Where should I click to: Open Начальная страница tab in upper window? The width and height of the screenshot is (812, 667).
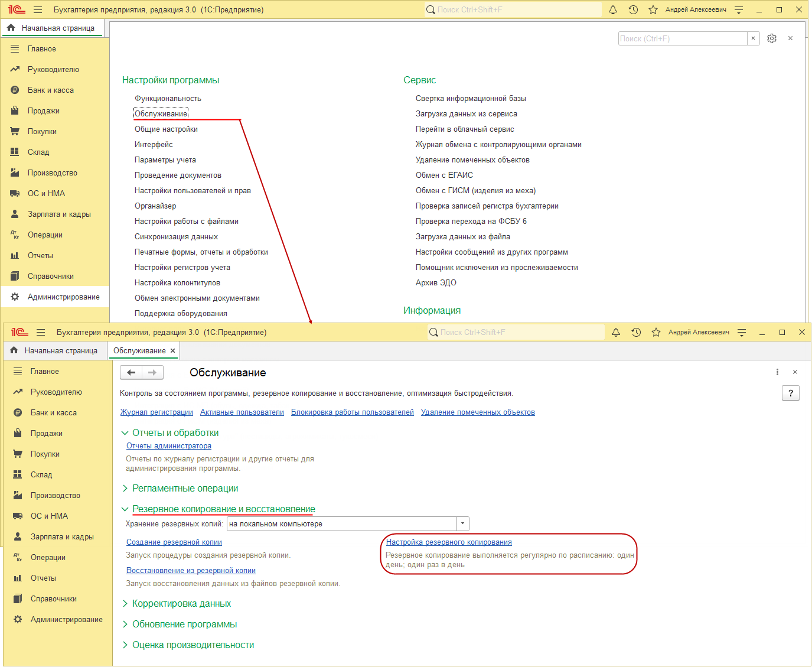coord(51,28)
